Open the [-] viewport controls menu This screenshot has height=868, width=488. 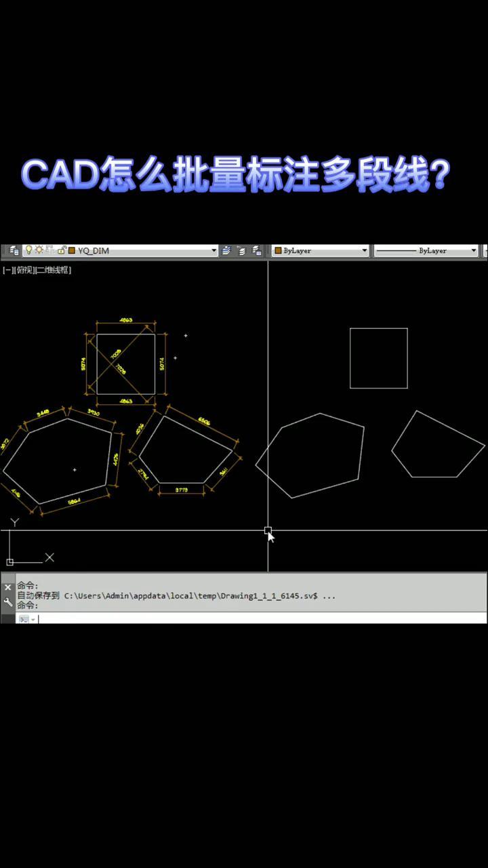coord(7,270)
